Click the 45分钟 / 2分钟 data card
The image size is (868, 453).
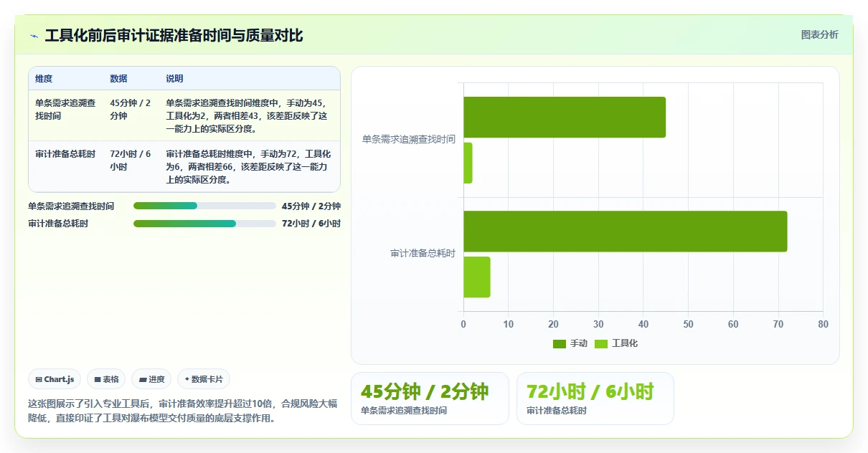point(430,399)
